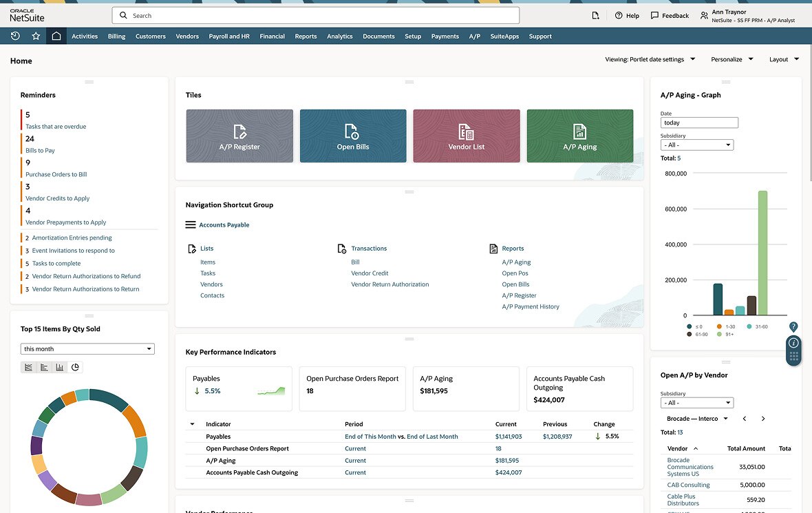Open the Vendor List tile
Screen dimensions: 812x513
[466, 136]
